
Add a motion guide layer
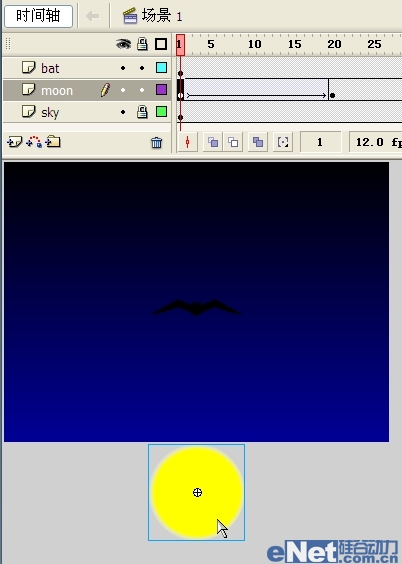pyautogui.click(x=34, y=142)
